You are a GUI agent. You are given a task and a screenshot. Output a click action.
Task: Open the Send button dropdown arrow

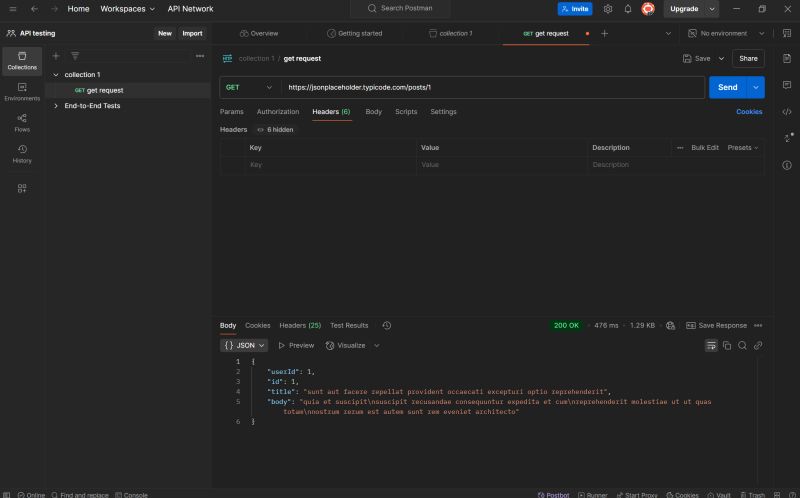click(x=756, y=87)
